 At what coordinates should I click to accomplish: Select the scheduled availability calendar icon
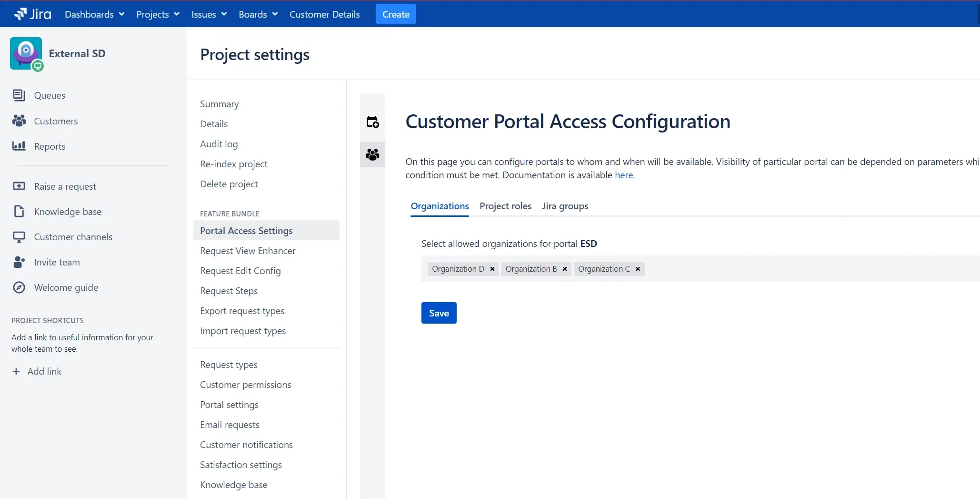pyautogui.click(x=372, y=122)
